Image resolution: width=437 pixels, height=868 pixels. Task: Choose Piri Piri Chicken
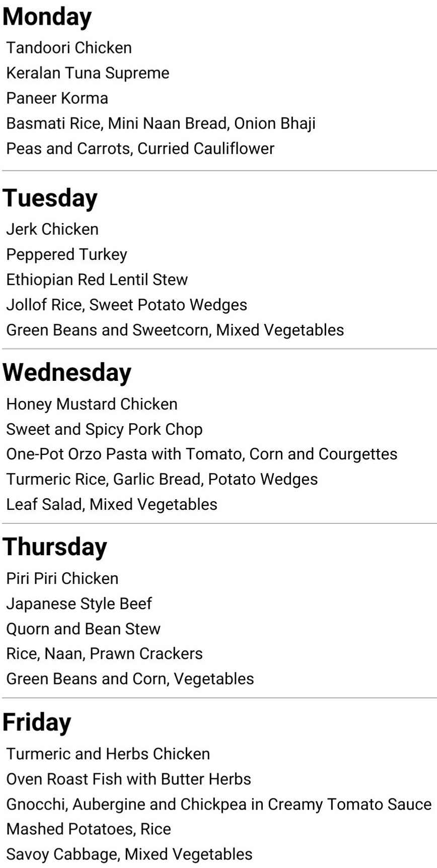[x=62, y=578]
